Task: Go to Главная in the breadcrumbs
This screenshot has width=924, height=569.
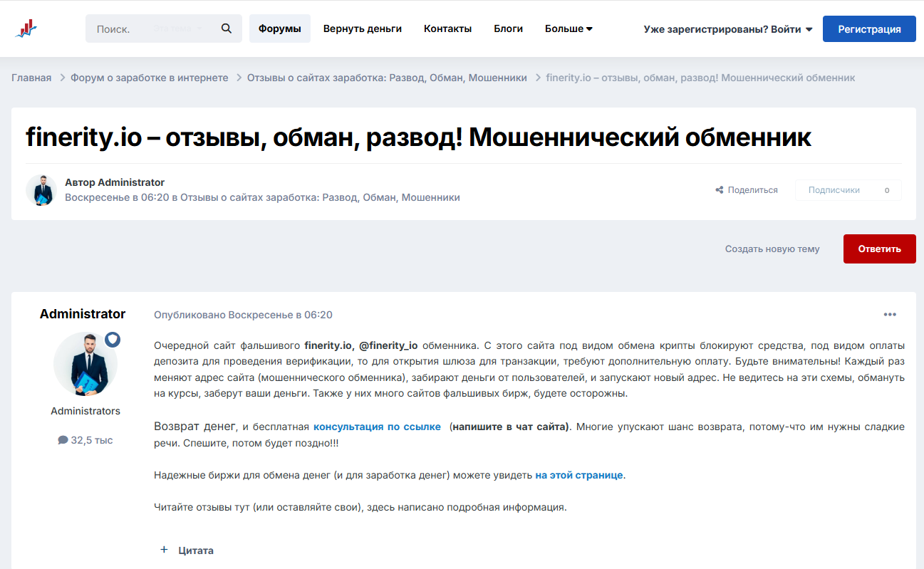Action: [31, 78]
